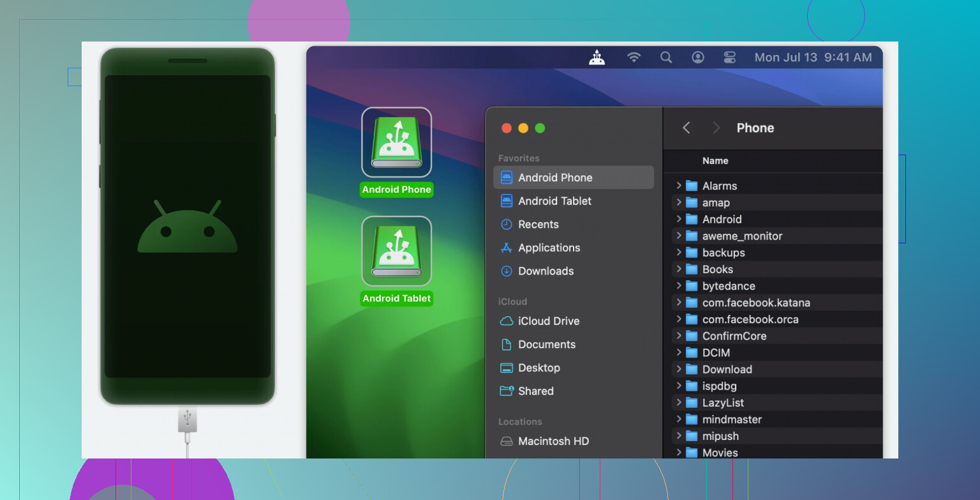The width and height of the screenshot is (980, 500).
Task: Select Android Tablet in Finder sidebar
Action: [574, 201]
